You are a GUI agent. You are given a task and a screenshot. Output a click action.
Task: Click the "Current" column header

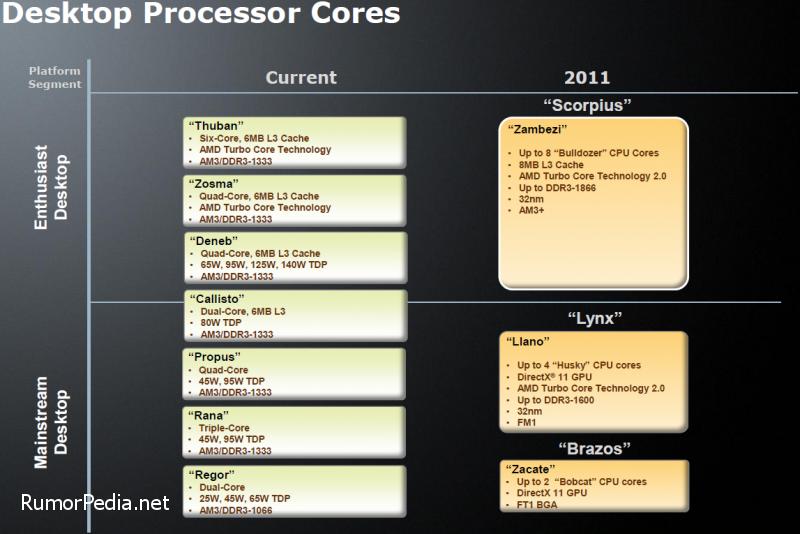[x=301, y=78]
